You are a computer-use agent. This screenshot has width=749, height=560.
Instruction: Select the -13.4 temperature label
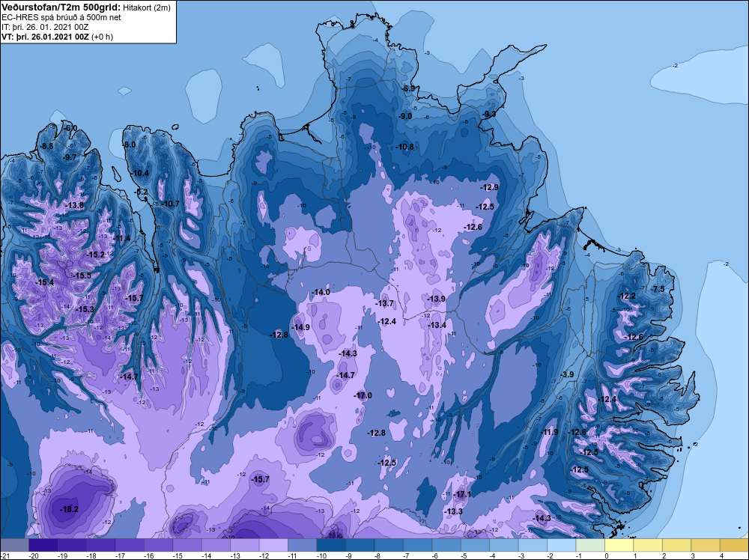(x=436, y=325)
